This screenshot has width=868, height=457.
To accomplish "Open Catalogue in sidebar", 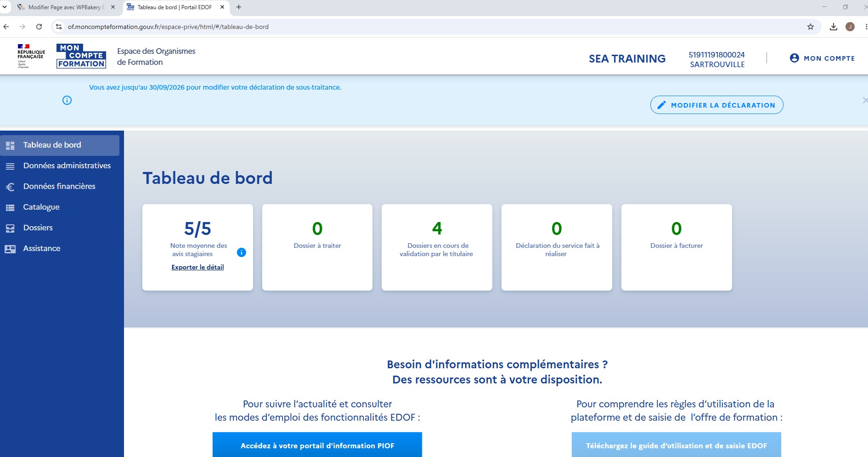I will pyautogui.click(x=41, y=207).
